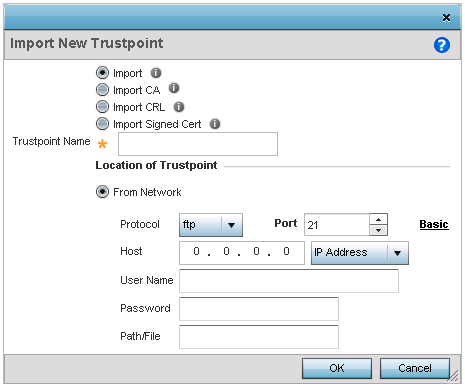Choose the Import Signed Cert option
This screenshot has height=387, width=465.
(102, 124)
